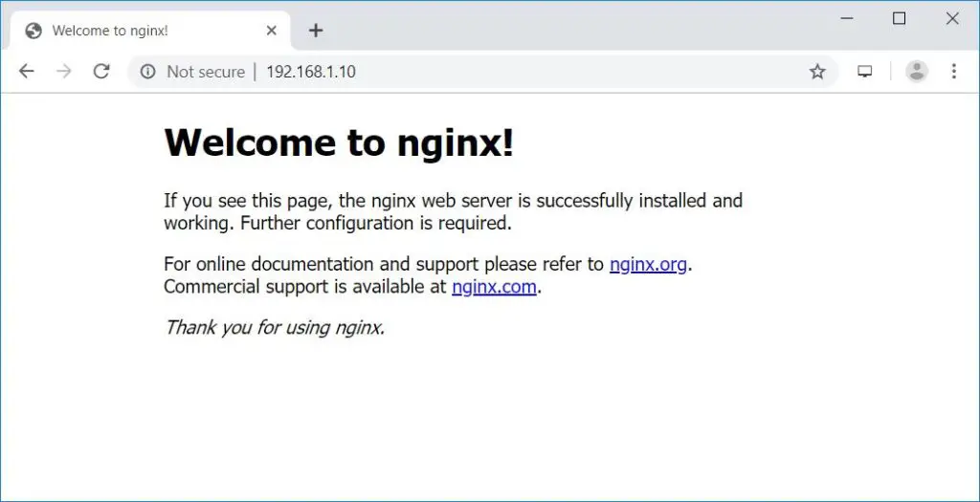Click the Not secure label
Image resolution: width=980 pixels, height=502 pixels.
click(x=206, y=72)
